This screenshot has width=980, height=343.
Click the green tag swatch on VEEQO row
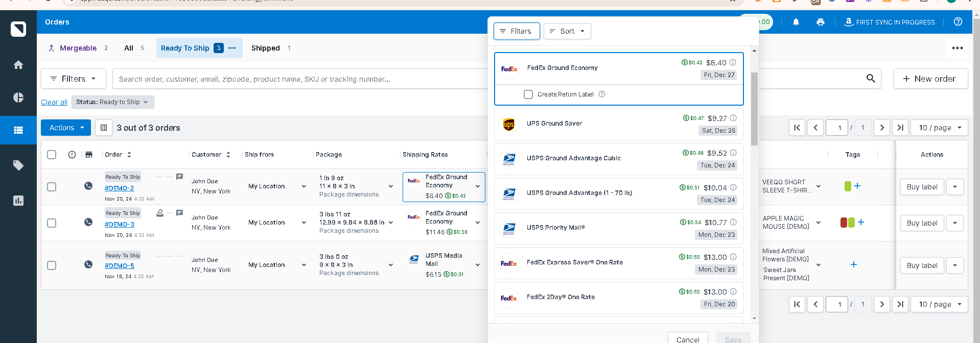point(848,186)
